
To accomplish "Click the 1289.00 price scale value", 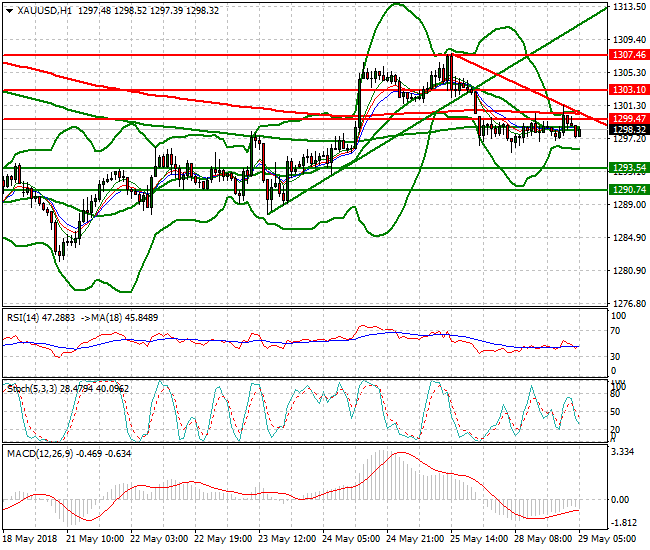I will 629,205.
